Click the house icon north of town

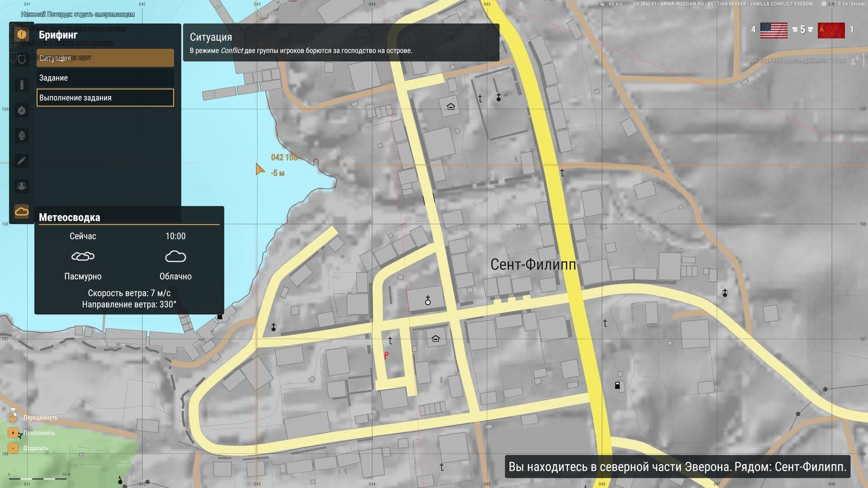point(450,106)
